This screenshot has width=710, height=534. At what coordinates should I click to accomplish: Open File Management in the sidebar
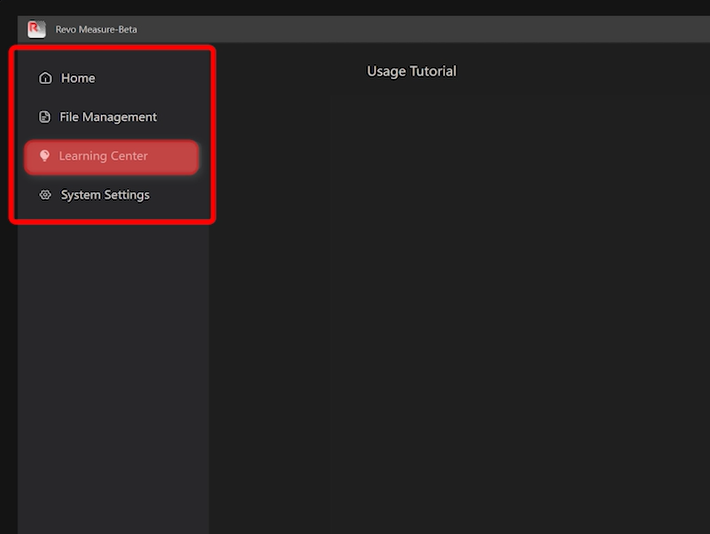click(x=107, y=117)
